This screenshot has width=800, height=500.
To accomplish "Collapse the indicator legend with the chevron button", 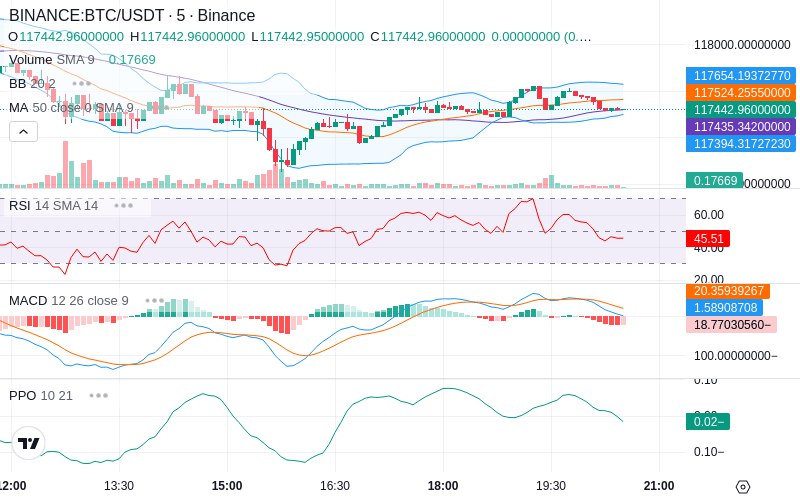I will coord(23,132).
